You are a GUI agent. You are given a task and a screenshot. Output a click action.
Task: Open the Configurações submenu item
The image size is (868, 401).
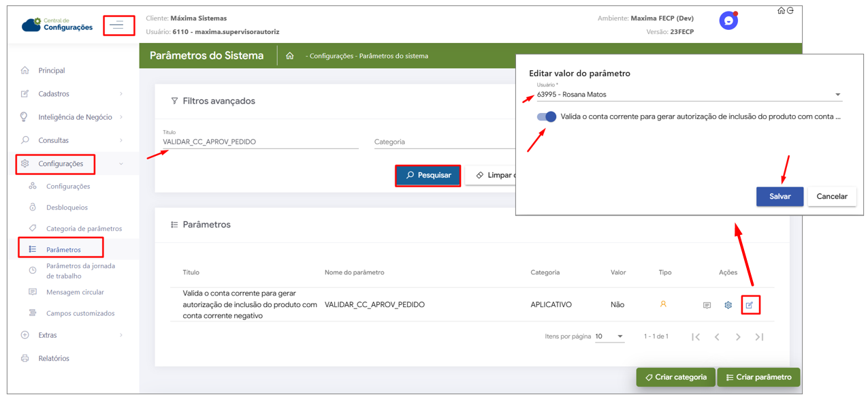(x=68, y=186)
